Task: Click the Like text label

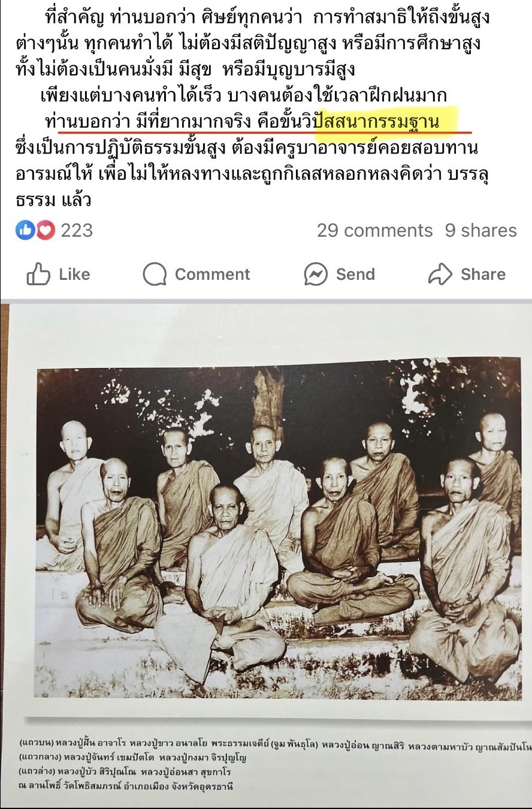Action: point(74,274)
